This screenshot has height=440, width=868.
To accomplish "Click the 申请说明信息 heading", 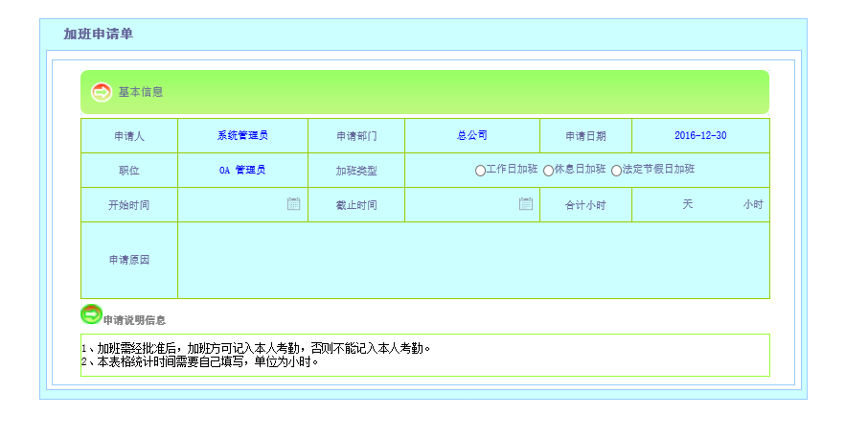I will tap(134, 320).
